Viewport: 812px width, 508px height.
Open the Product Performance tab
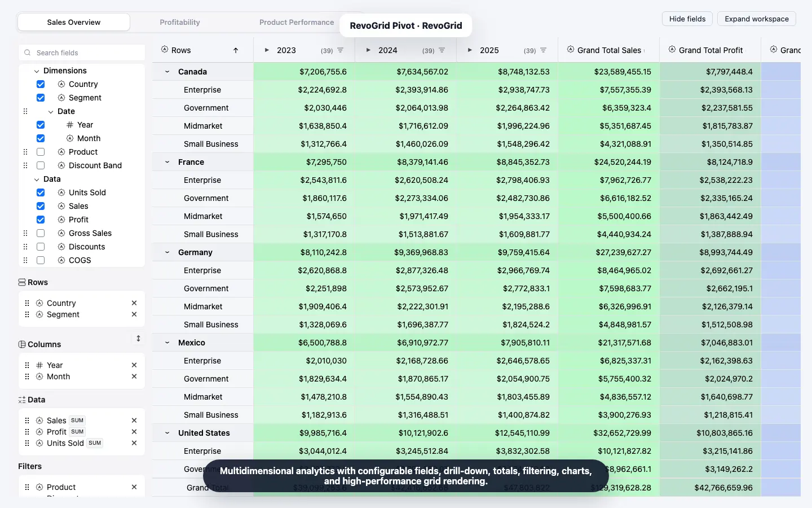pos(297,22)
